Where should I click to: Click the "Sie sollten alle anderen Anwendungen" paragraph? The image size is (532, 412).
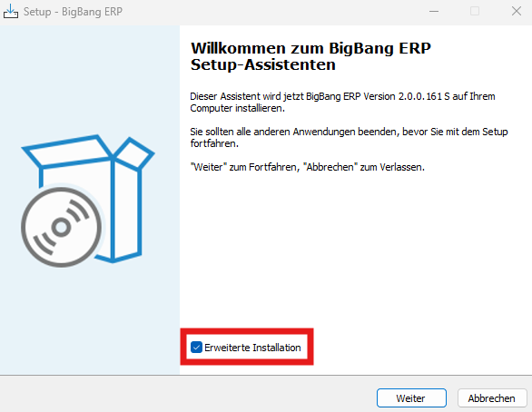(349, 137)
